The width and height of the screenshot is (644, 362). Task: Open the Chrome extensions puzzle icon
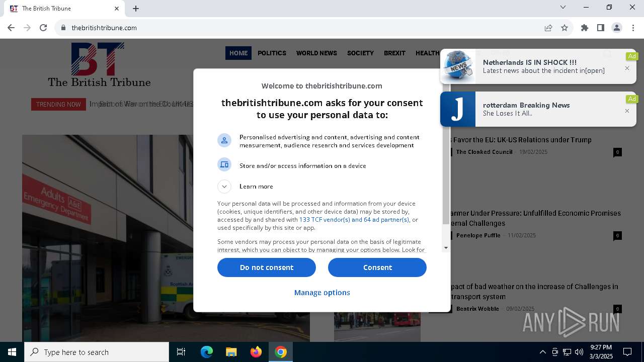[x=585, y=28]
